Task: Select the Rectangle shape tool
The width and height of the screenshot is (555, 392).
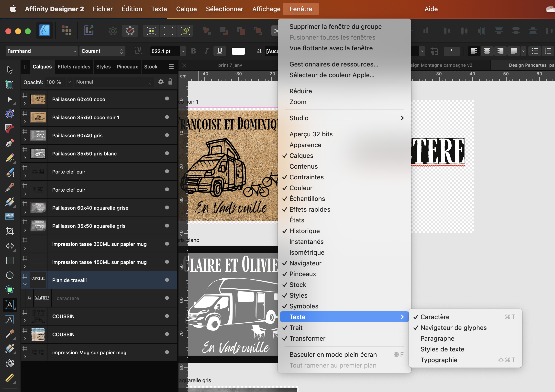Action: pyautogui.click(x=10, y=261)
